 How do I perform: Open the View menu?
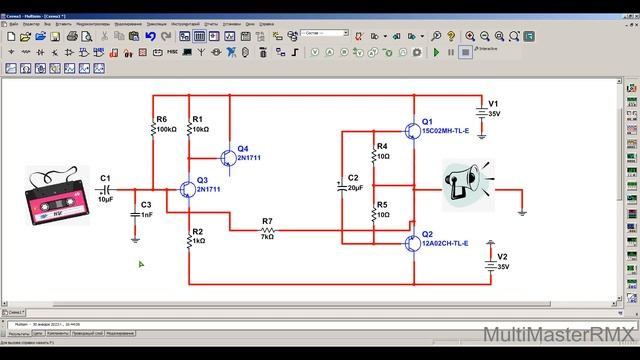point(47,24)
